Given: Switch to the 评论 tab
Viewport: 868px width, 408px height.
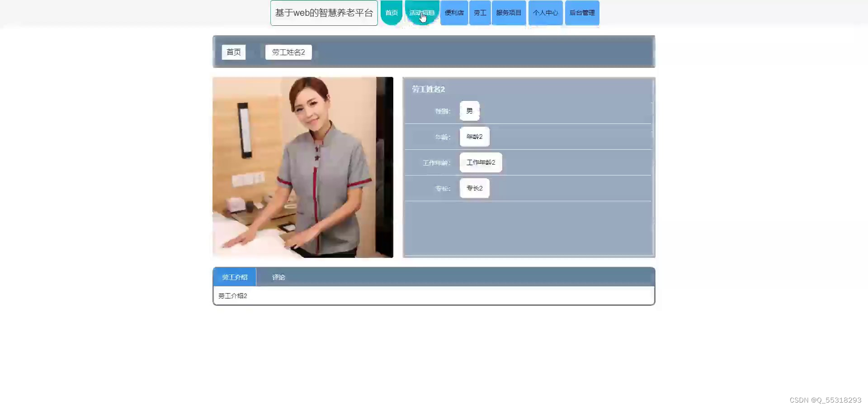Looking at the screenshot, I should (x=278, y=277).
